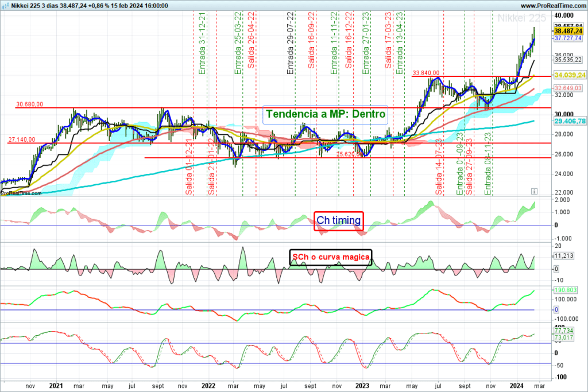Click the 'Entrada 08-11-23' vertical marker label

pyautogui.click(x=488, y=164)
